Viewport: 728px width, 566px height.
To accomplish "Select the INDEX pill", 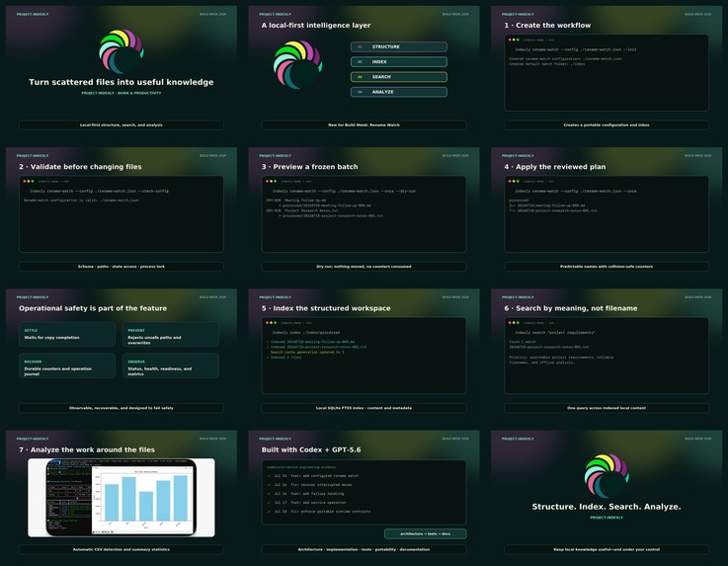I will [399, 62].
